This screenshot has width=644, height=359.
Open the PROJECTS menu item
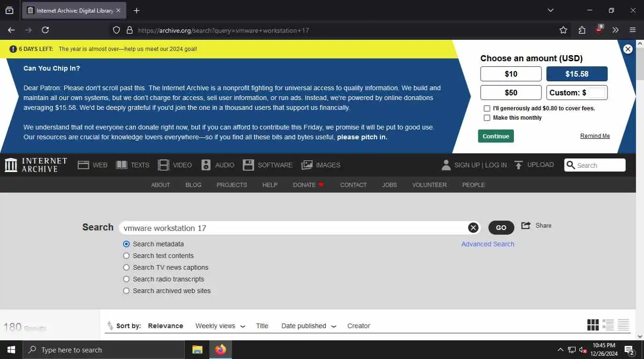232,185
